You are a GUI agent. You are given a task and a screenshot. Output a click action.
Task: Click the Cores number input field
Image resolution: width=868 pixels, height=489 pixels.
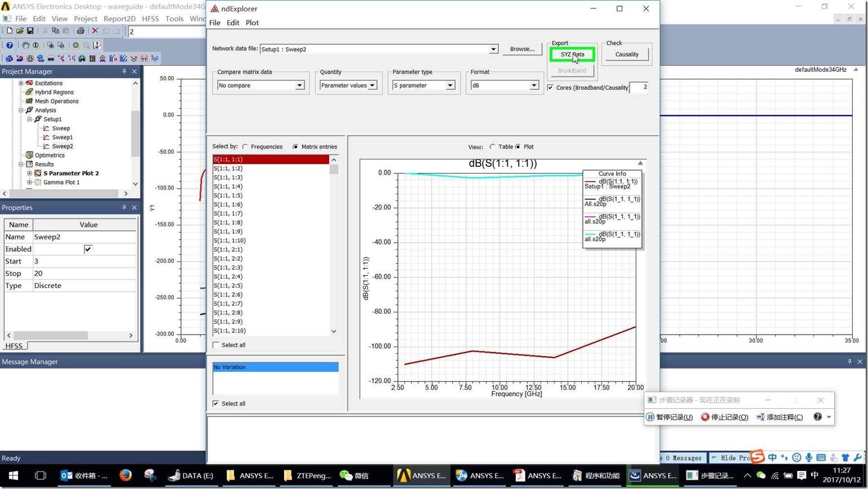[639, 87]
